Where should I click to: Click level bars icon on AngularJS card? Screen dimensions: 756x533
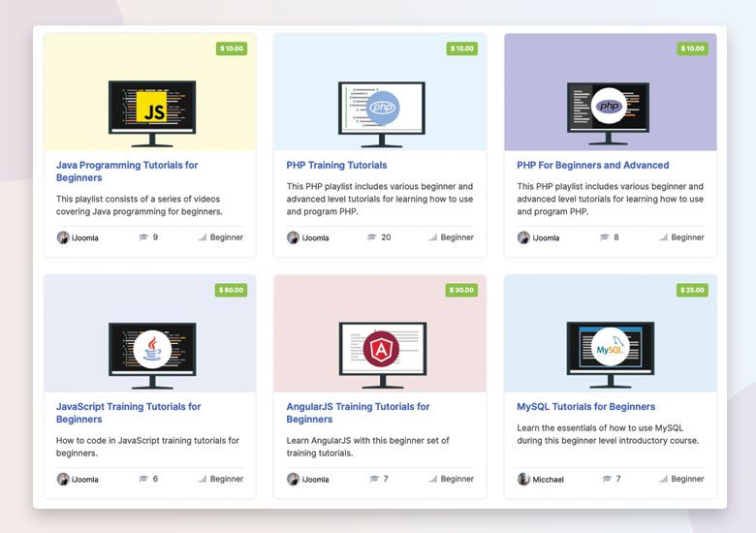pyautogui.click(x=433, y=479)
